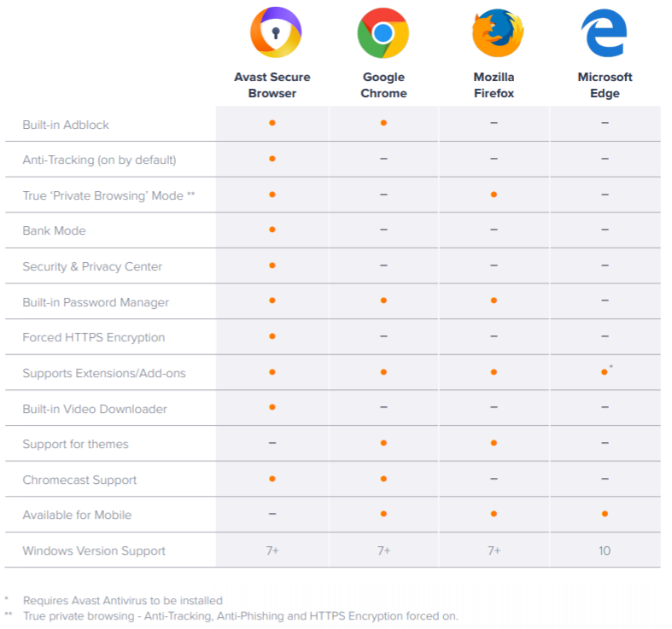Select the Mozilla Firefox logo

coord(494,33)
